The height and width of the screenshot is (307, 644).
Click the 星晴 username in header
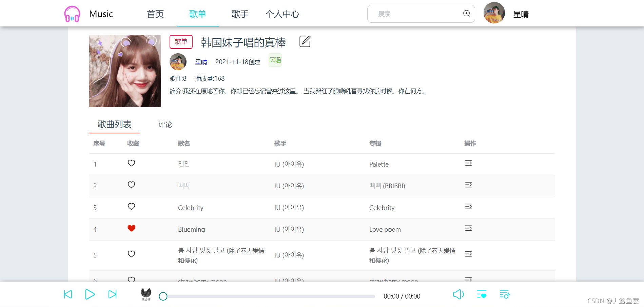[521, 14]
